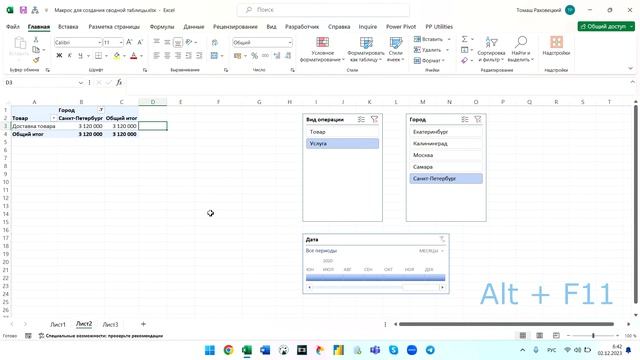The height and width of the screenshot is (360, 640).
Task: Toggle italic formatting in Font group
Action: pos(70,56)
